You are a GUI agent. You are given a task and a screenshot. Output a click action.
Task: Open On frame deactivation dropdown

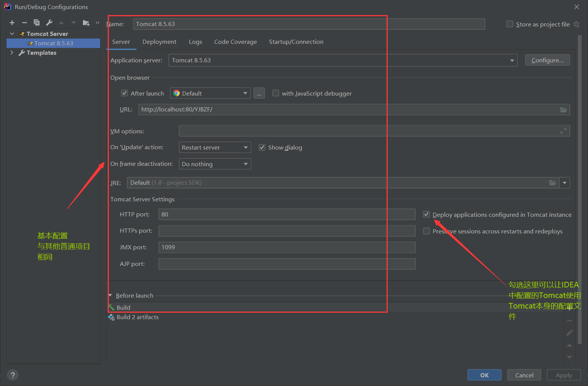coord(215,164)
